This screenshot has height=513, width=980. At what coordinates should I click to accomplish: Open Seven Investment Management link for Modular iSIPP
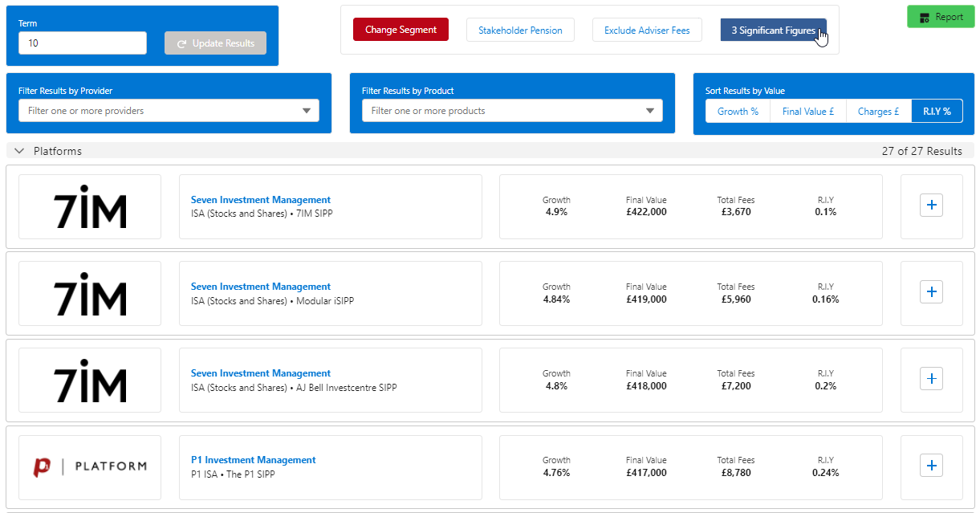pos(261,287)
